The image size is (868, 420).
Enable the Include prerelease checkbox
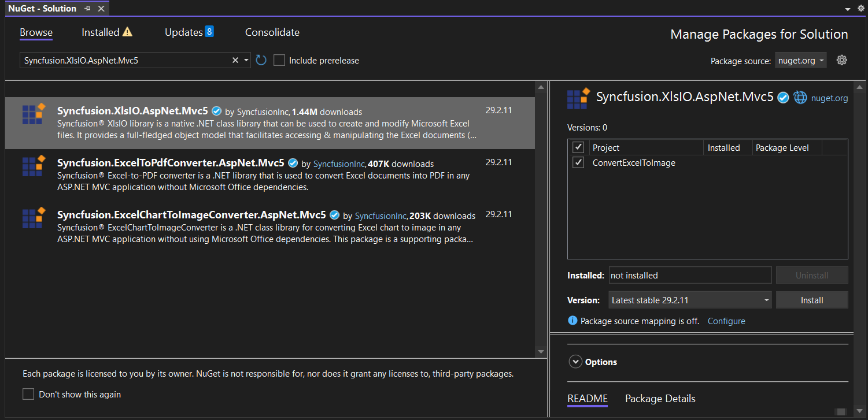[279, 60]
